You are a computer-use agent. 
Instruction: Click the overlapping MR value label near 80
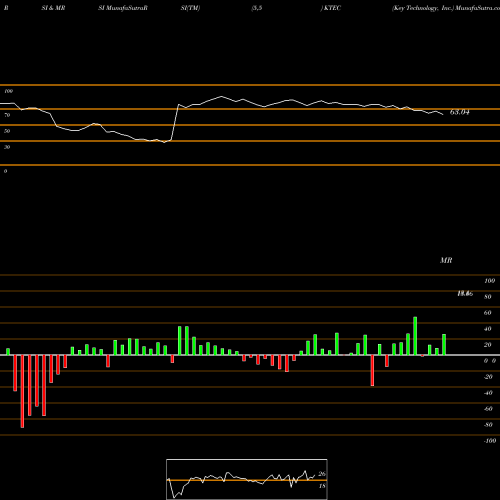tap(465, 294)
